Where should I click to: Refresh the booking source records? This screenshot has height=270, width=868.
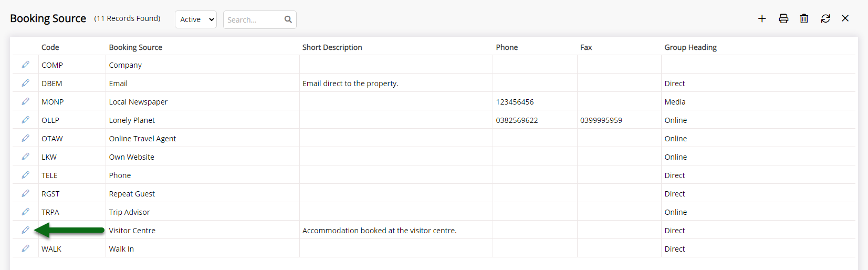825,18
